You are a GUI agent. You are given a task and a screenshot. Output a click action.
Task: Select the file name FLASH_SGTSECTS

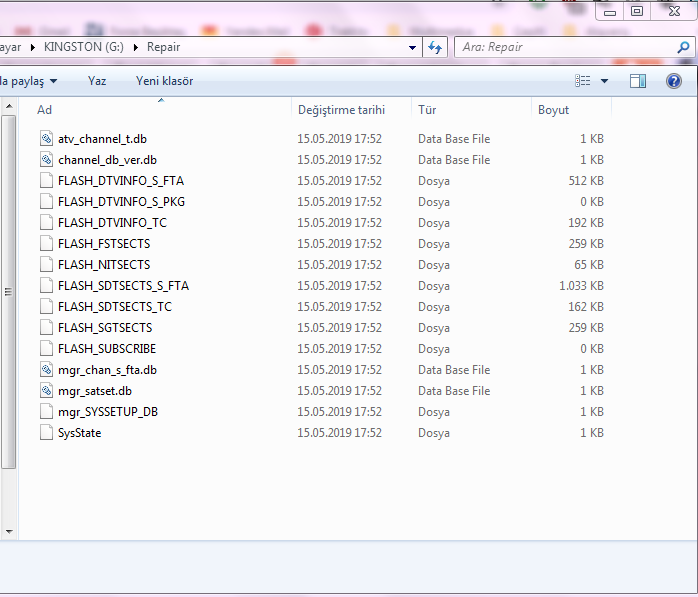105,328
